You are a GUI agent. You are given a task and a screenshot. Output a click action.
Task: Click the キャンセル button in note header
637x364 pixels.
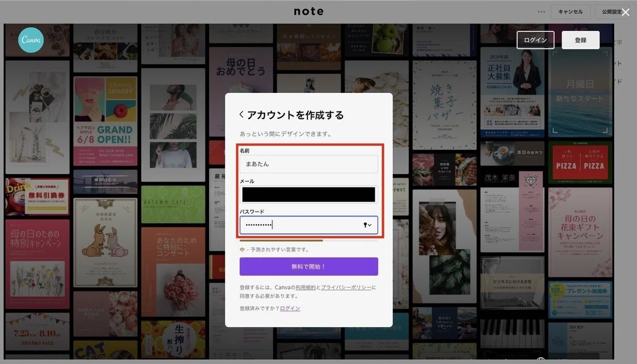[570, 12]
